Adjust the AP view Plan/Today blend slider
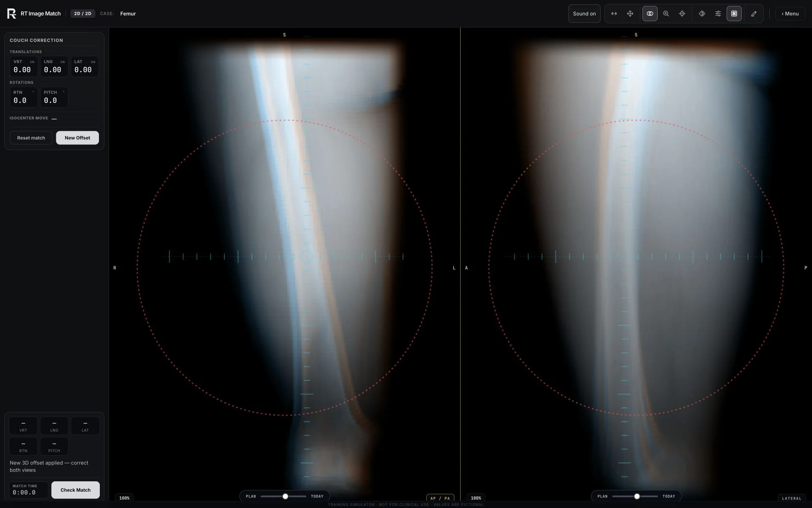Screen dimensions: 812x508 (283, 496)
